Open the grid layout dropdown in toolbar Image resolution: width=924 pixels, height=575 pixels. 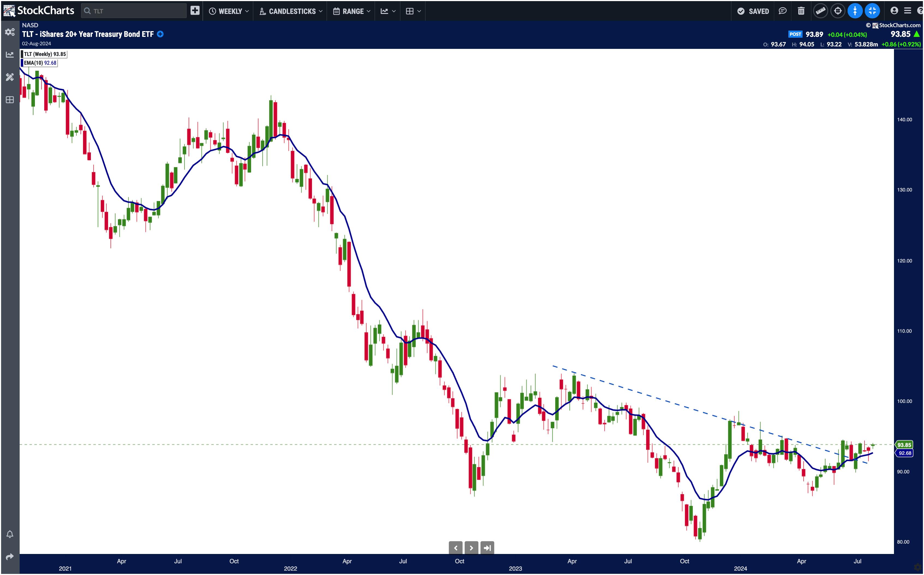(413, 11)
